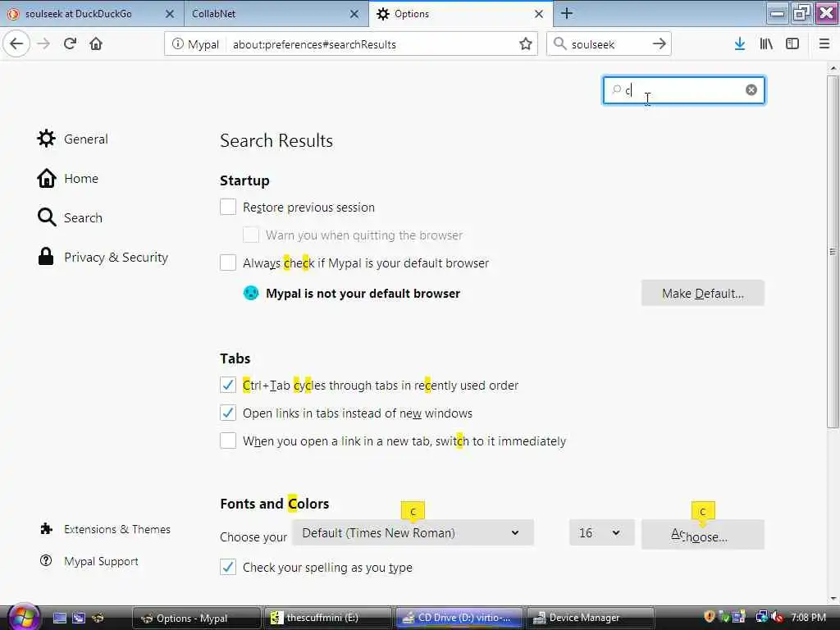
Task: Clear the preferences search field
Action: (751, 90)
